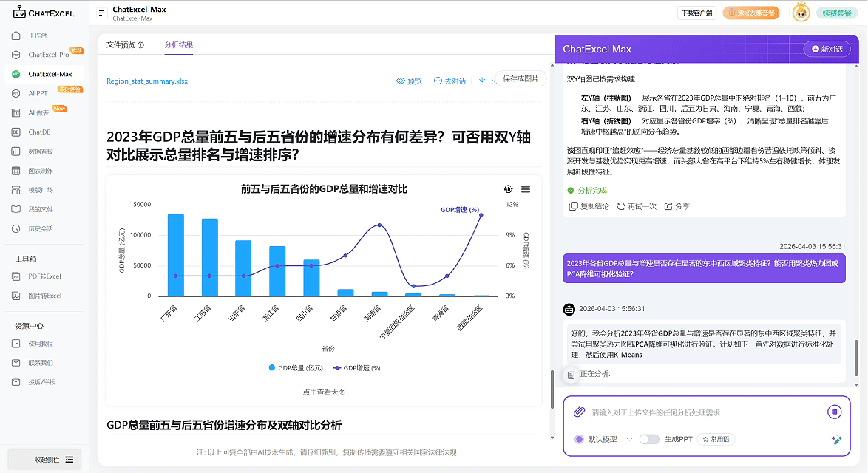Click the 我的文件 book icon
The image size is (868, 473).
click(x=16, y=209)
